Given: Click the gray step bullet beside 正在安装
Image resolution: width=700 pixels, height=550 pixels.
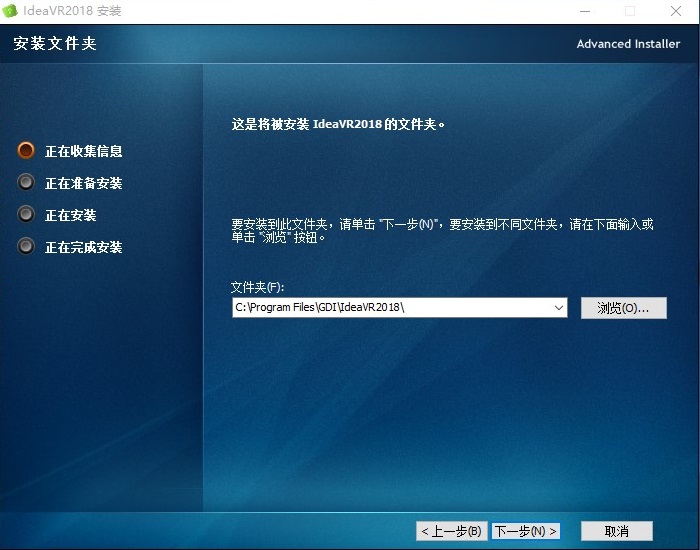Looking at the screenshot, I should pos(26,214).
